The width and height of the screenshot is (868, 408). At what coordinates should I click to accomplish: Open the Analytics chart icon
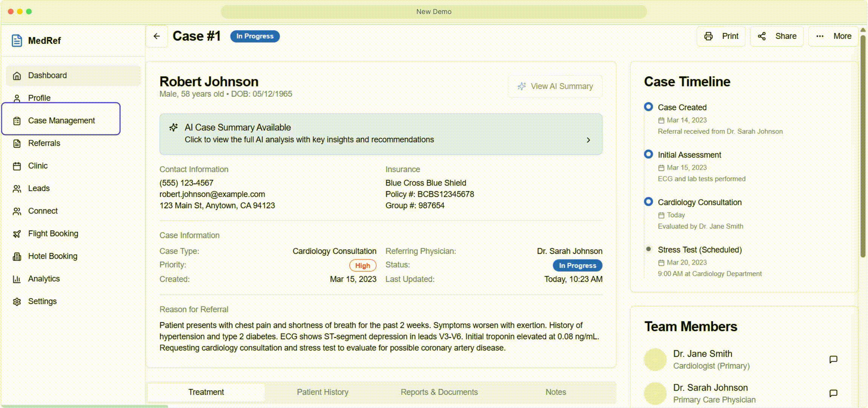click(17, 279)
